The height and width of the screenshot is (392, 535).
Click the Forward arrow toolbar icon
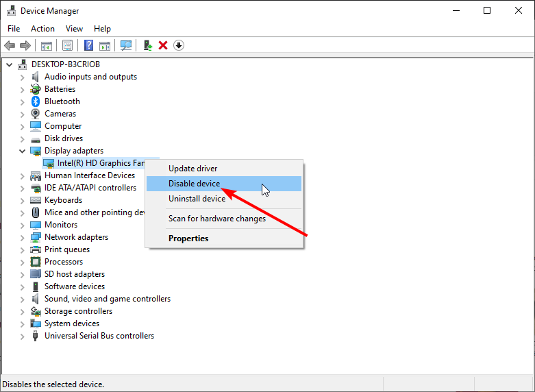click(25, 45)
